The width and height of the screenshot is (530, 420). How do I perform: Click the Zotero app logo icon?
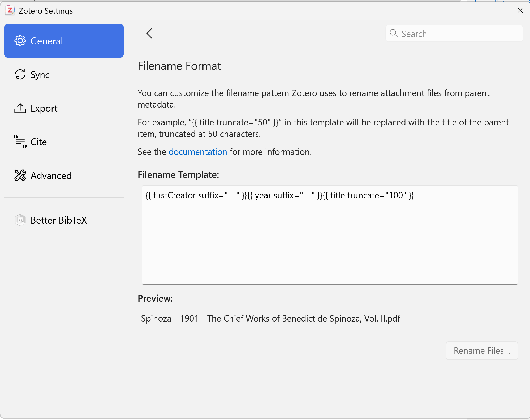tap(10, 11)
